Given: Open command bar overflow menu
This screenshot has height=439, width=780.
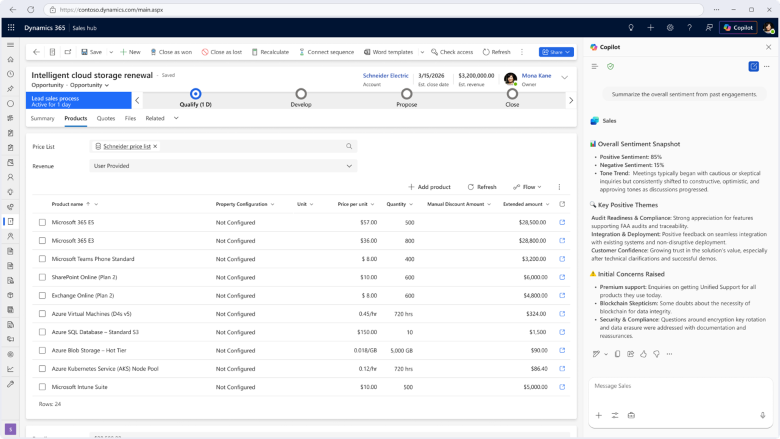Looking at the screenshot, I should click(522, 52).
